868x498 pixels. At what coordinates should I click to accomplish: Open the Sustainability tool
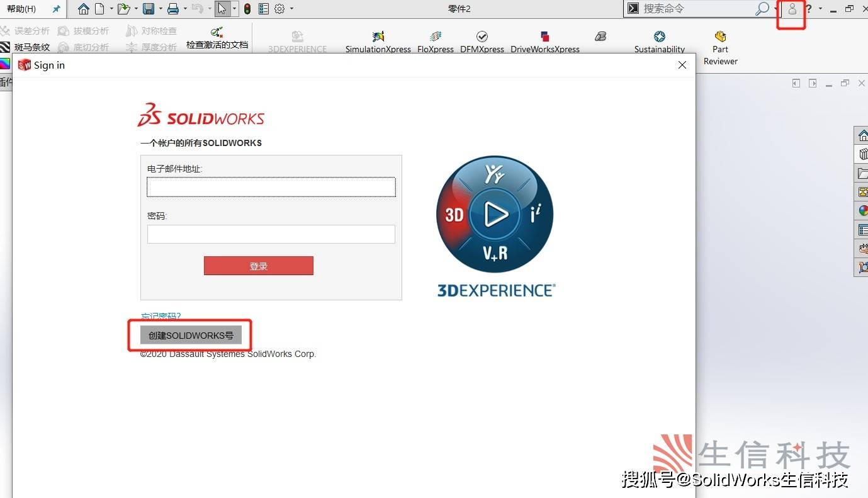point(659,38)
